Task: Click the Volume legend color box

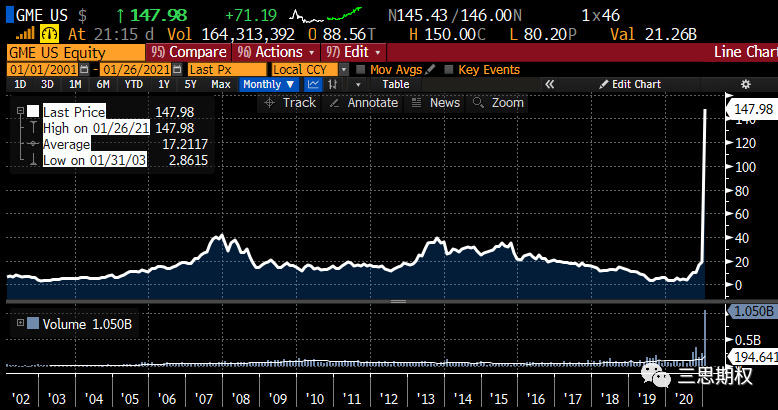Action: (33, 323)
